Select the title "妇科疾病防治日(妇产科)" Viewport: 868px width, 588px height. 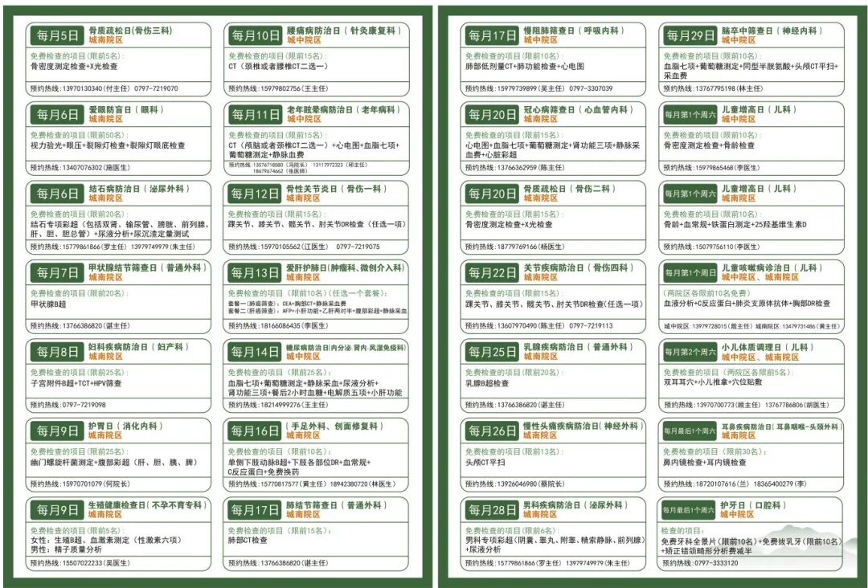138,347
